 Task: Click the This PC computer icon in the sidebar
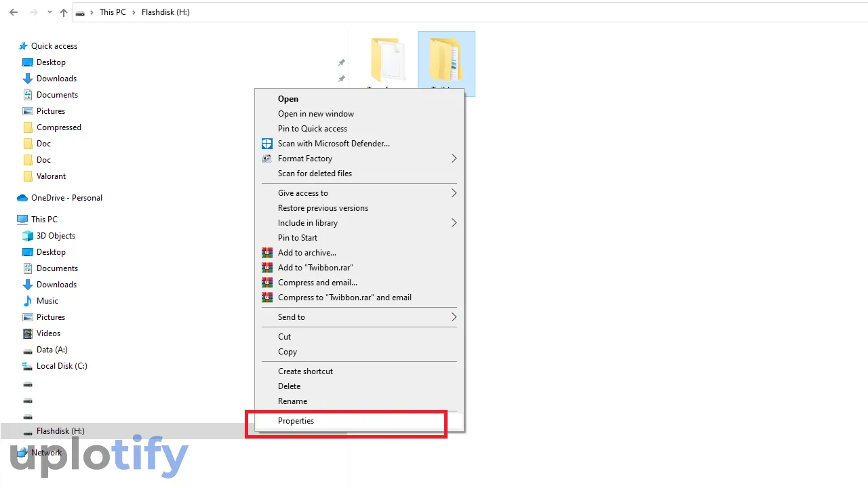(x=22, y=220)
